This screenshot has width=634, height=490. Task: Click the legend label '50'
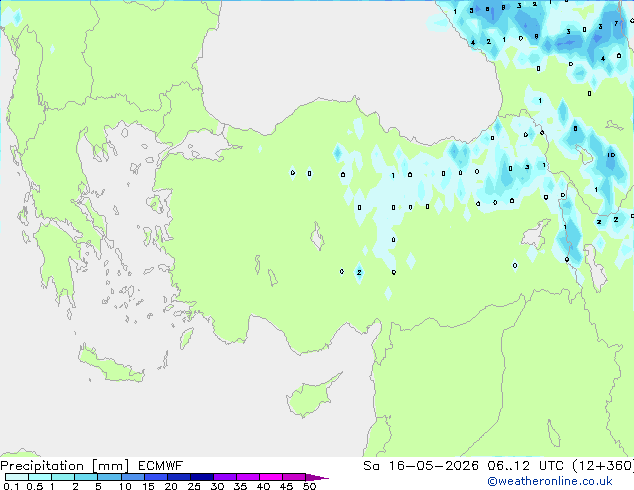coord(309,486)
